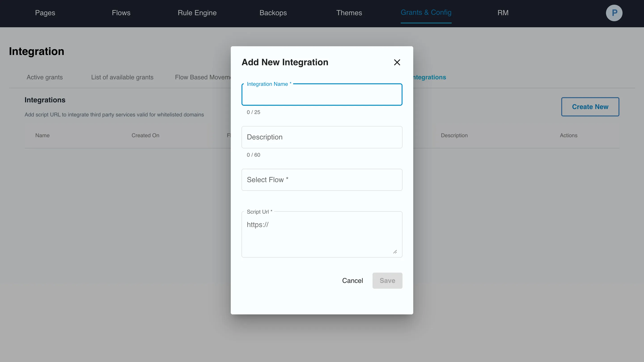Switch to Themes
This screenshot has width=644, height=362.
[349, 13]
